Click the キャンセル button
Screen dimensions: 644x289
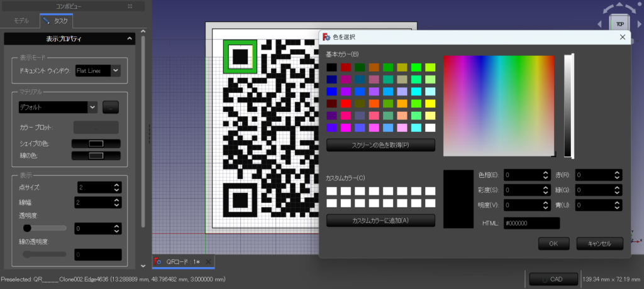pos(599,243)
